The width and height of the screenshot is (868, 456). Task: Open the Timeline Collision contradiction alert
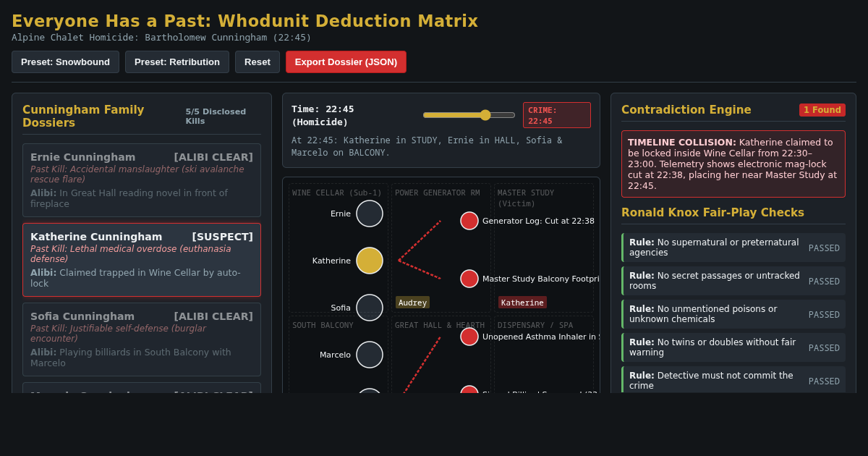coord(733,164)
